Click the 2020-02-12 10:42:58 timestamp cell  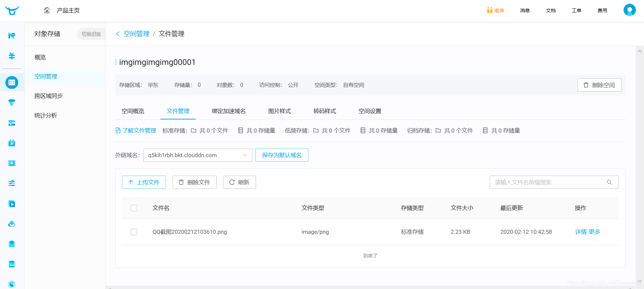[526, 232]
